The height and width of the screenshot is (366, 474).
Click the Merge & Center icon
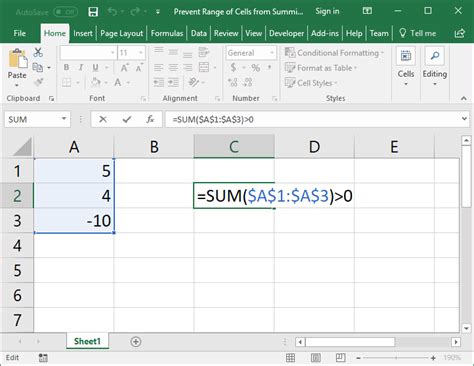(204, 67)
